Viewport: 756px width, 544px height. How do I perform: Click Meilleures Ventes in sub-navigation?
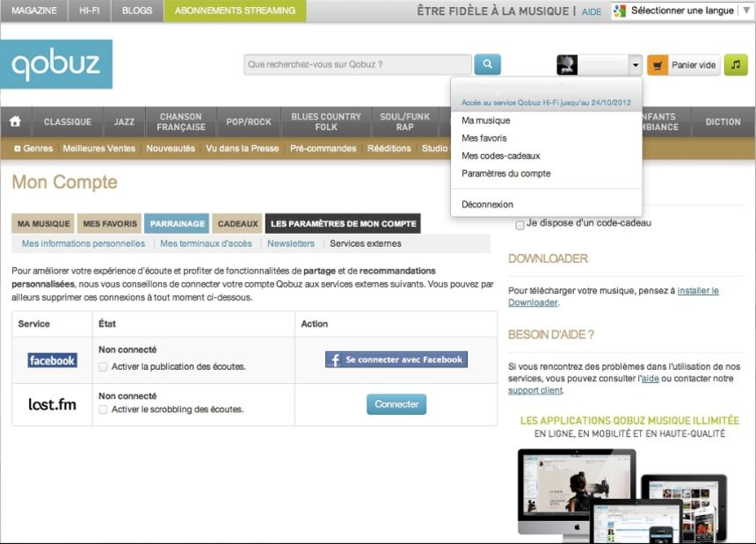click(x=98, y=149)
